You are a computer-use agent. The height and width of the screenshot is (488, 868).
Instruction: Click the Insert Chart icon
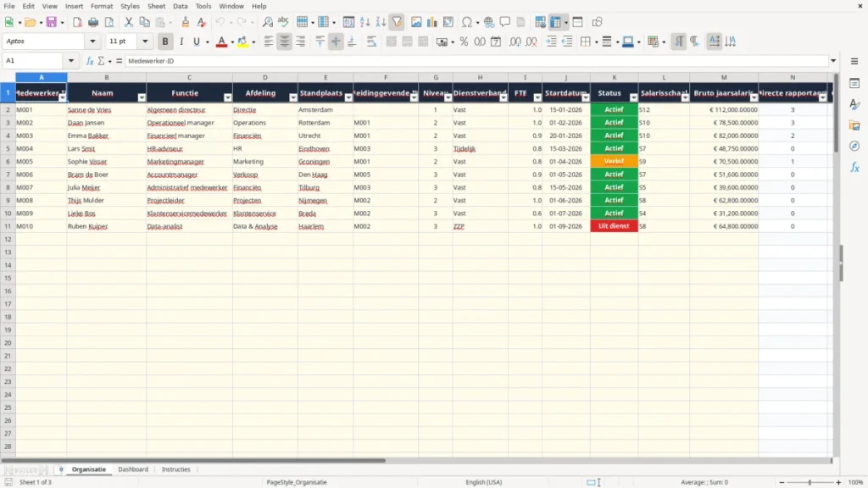tap(431, 22)
